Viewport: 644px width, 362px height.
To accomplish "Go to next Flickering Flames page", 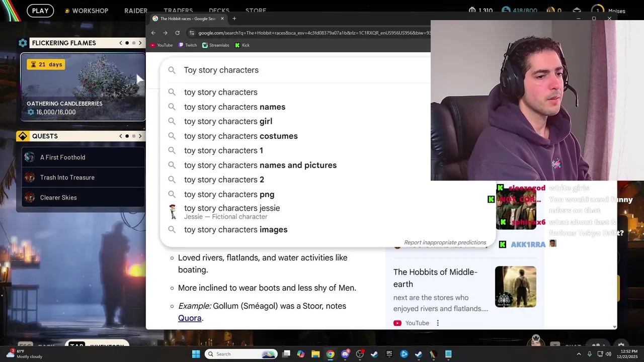I will pos(140,43).
